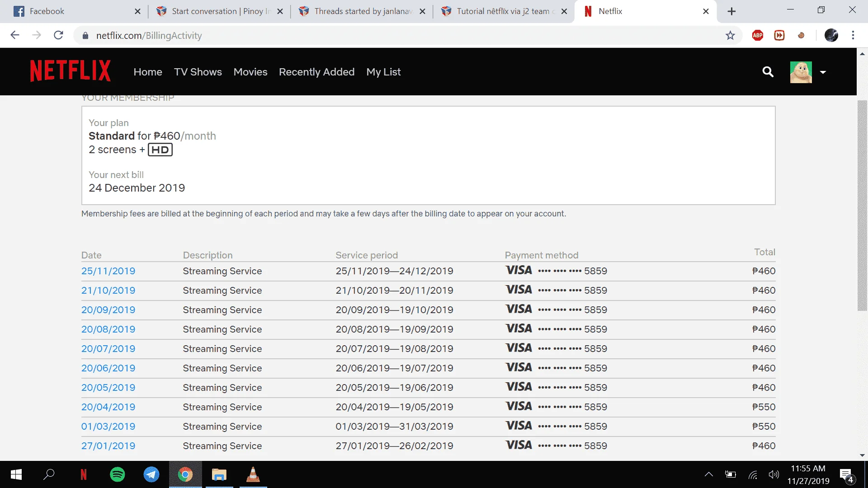Screen dimensions: 868x488
Task: Open invoice dated 25/11/2019
Action: point(108,271)
